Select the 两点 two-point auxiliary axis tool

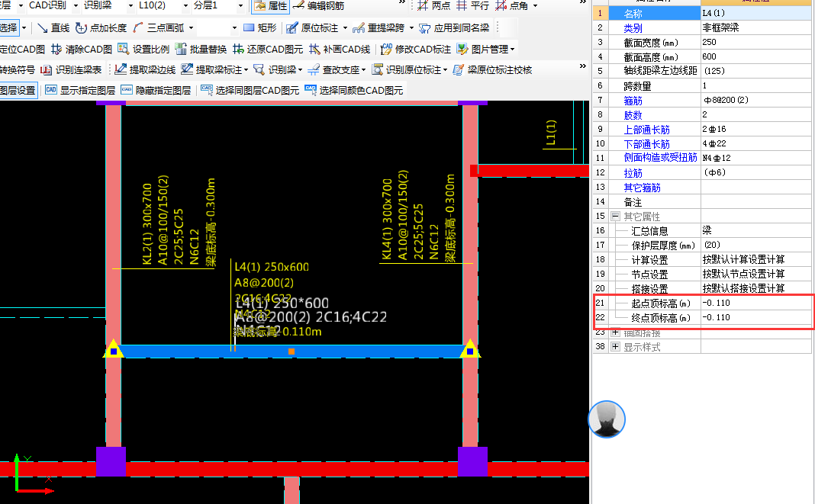434,6
